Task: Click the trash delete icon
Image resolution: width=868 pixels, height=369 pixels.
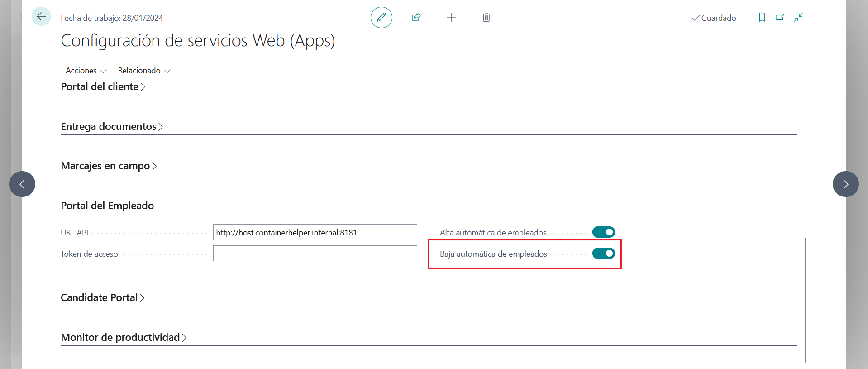Action: click(x=486, y=18)
